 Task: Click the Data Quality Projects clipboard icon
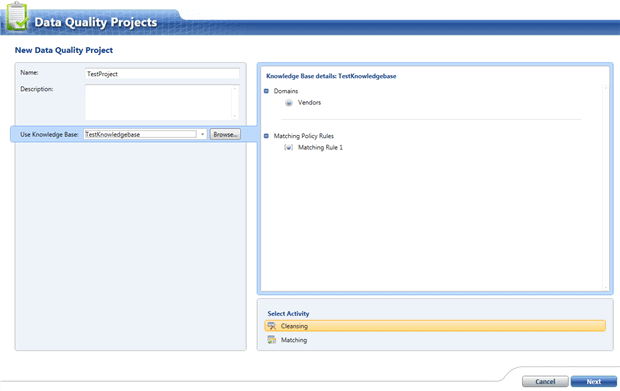point(17,16)
